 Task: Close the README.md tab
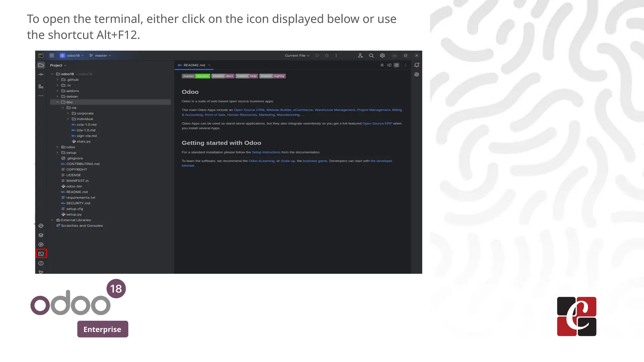pyautogui.click(x=209, y=65)
